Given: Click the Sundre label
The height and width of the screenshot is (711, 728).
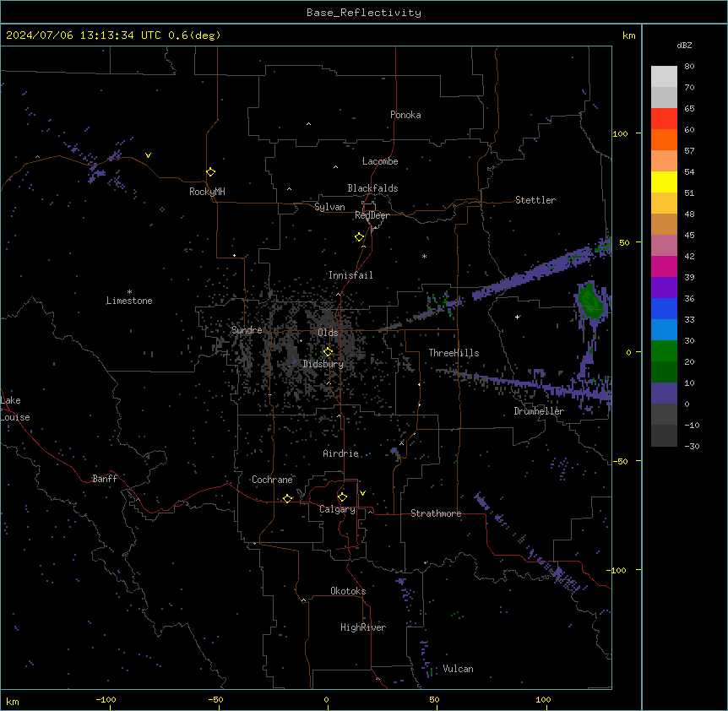Looking at the screenshot, I should pos(247,330).
